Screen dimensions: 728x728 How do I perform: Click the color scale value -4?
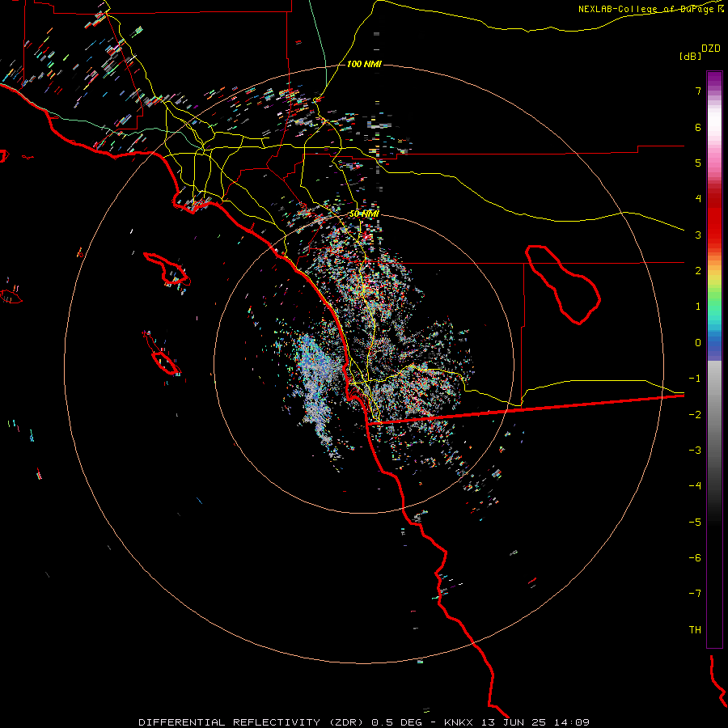[695, 486]
